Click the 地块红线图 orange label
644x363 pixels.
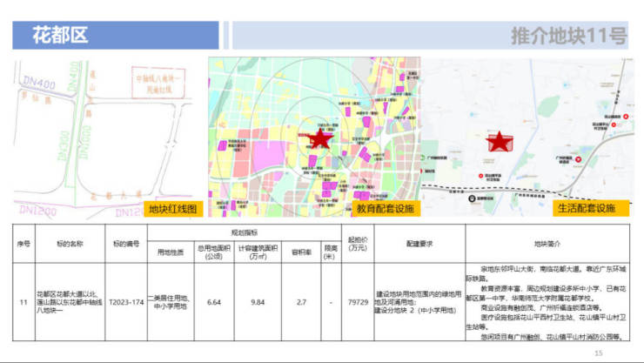click(174, 209)
